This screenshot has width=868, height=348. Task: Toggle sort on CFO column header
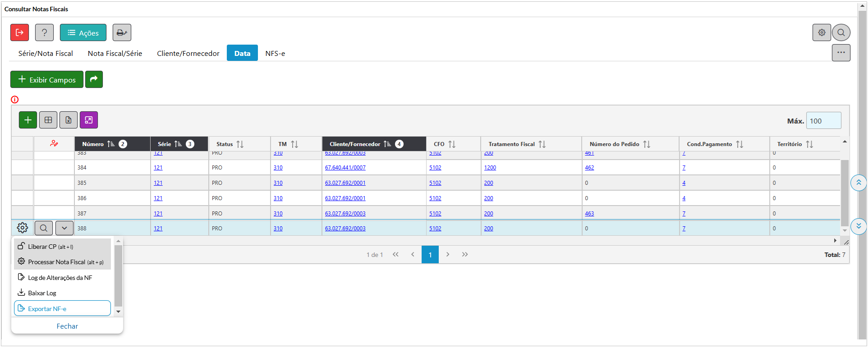point(452,144)
